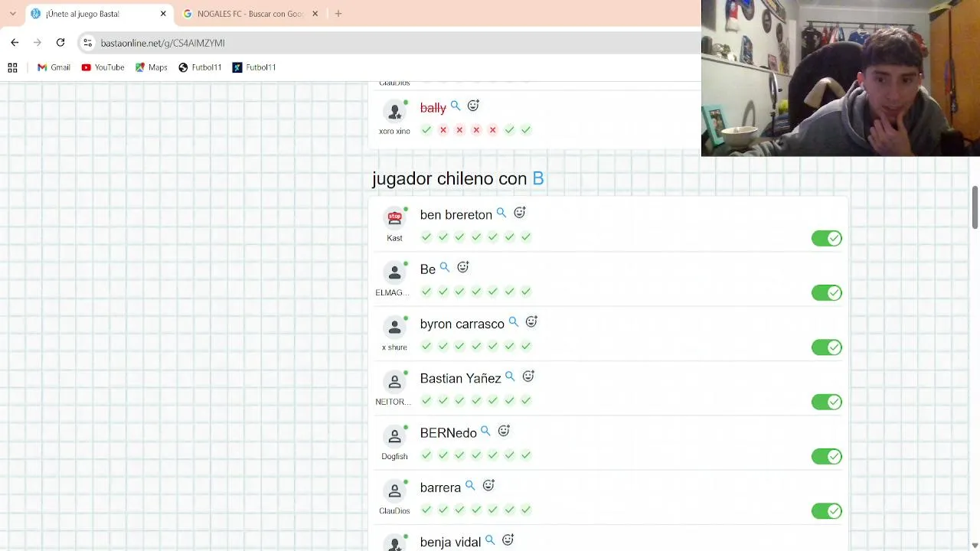Open emoji reaction for 'ben brereton'
980x551 pixels.
click(x=520, y=212)
